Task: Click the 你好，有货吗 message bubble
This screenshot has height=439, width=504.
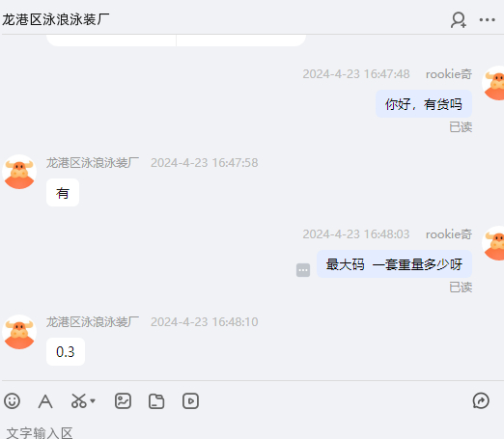Action: [x=424, y=104]
